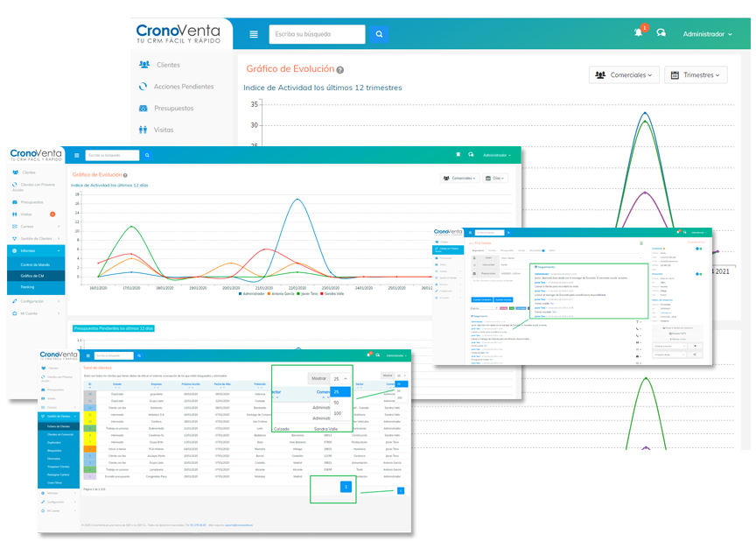The image size is (756, 548).
Task: Click pink tag button in client detail
Action: (503, 308)
